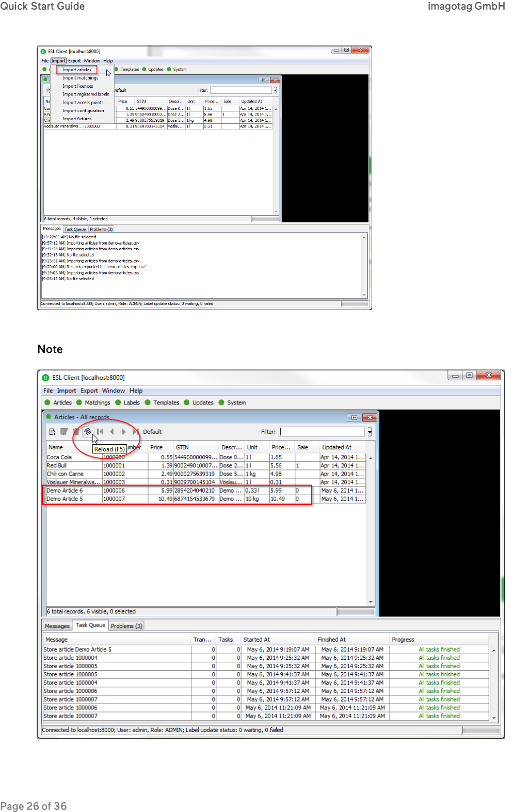Open the Labels view
This screenshot has height=812, width=513.
coord(127,402)
